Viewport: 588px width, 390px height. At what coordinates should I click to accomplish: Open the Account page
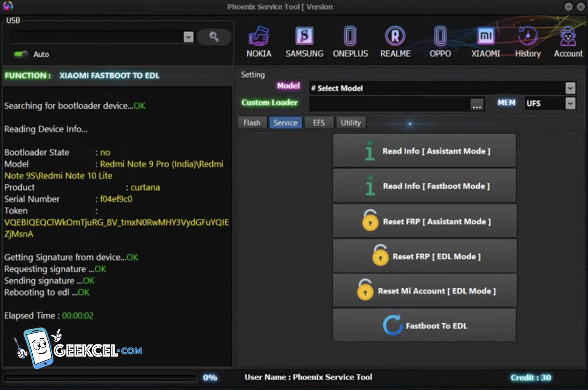(x=568, y=42)
